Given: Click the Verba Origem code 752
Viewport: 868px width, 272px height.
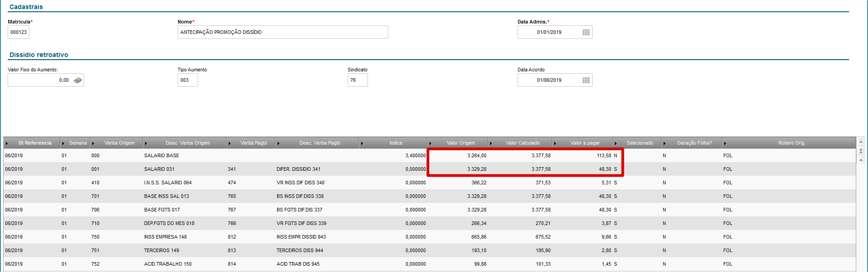Looking at the screenshot, I should pyautogui.click(x=95, y=264).
